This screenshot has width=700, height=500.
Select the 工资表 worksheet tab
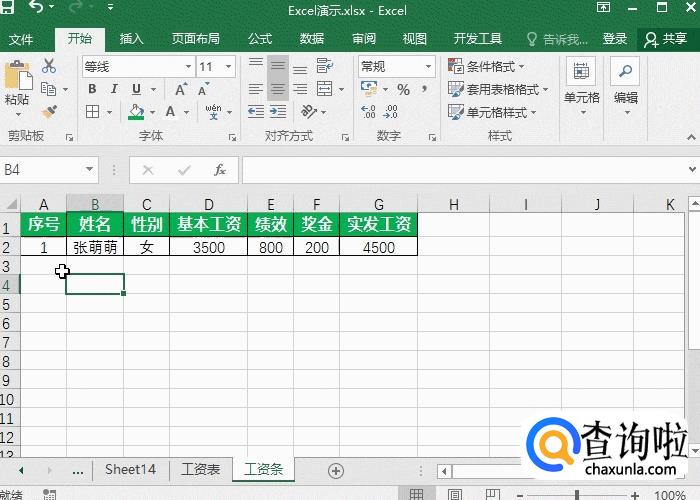(x=201, y=469)
